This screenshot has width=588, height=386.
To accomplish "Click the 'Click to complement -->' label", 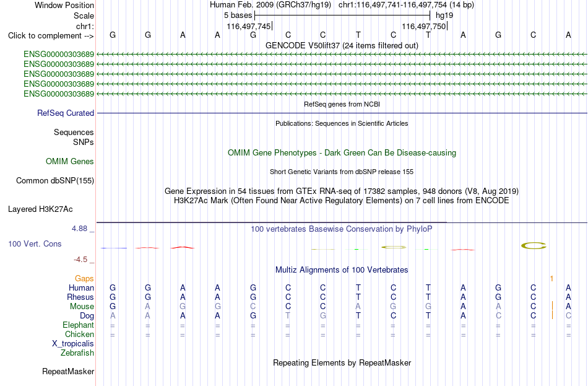I will pos(51,36).
